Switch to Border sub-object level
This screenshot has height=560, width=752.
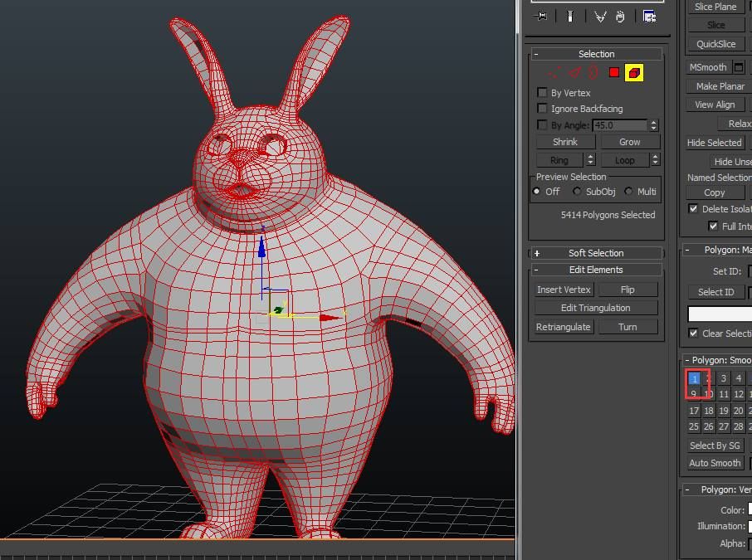(x=593, y=73)
